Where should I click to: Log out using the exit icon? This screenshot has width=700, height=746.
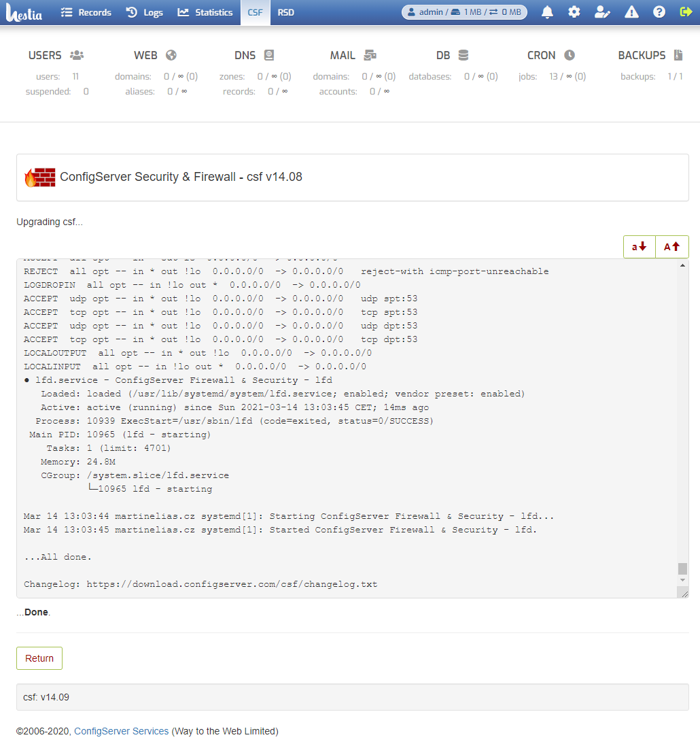click(686, 12)
